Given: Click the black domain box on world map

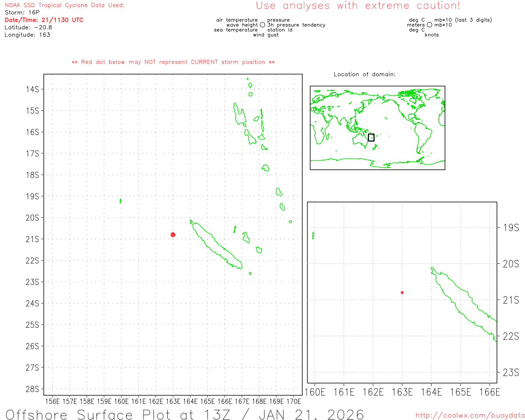Looking at the screenshot, I should pos(371,137).
